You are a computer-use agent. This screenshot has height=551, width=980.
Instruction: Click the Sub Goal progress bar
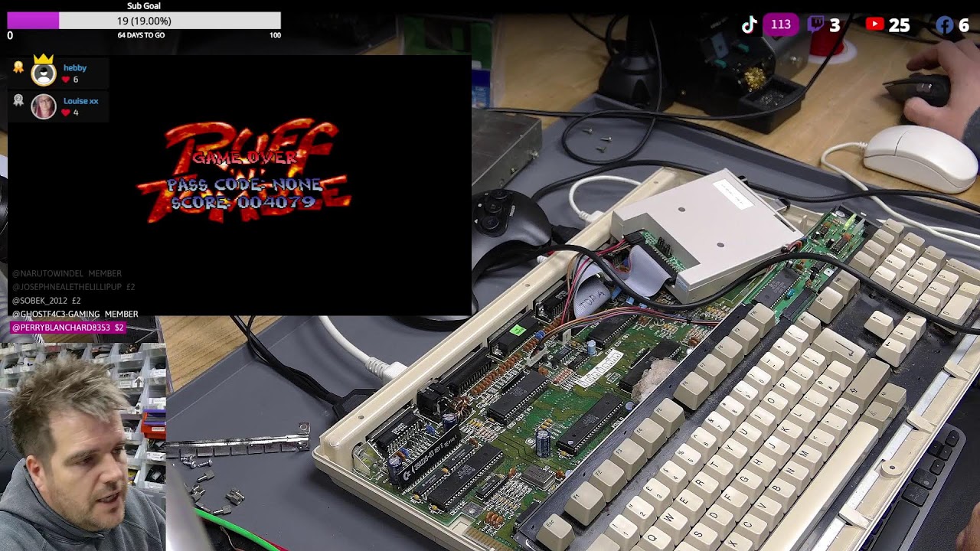pyautogui.click(x=144, y=21)
